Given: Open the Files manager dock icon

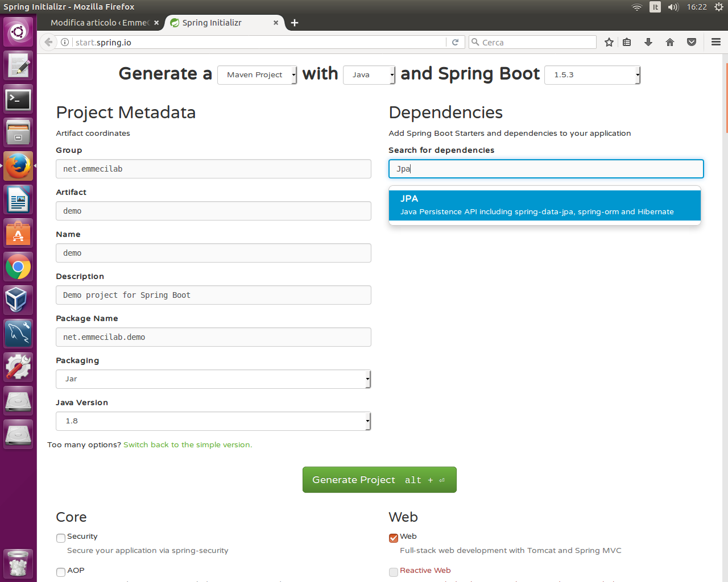Looking at the screenshot, I should point(18,132).
